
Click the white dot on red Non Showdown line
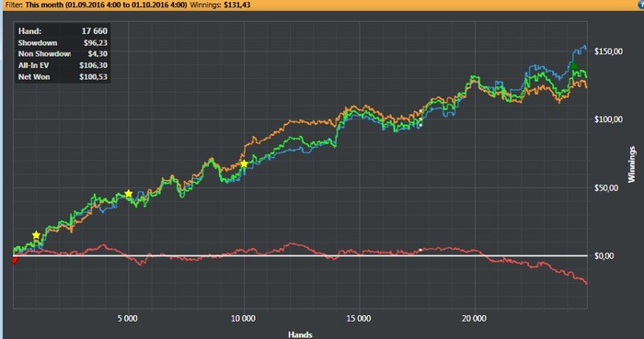(420, 250)
